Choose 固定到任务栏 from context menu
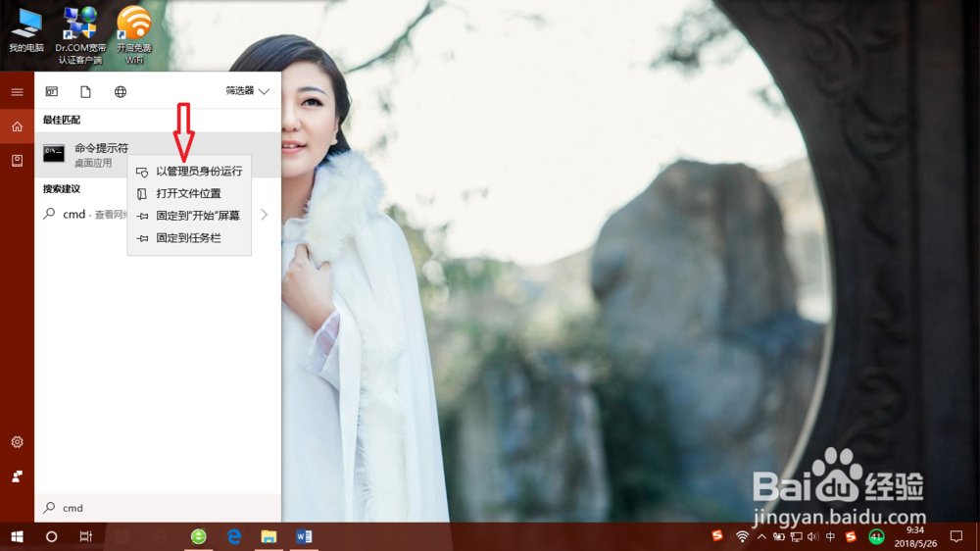 pyautogui.click(x=189, y=238)
